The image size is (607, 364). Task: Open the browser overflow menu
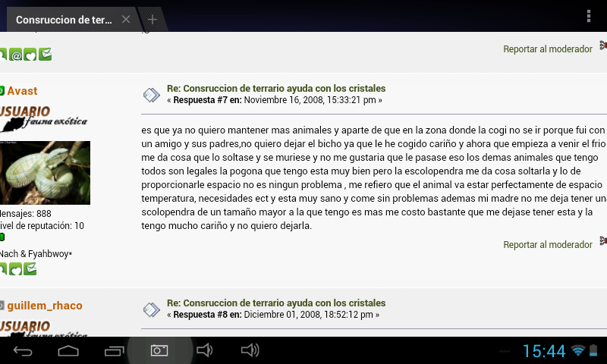[589, 16]
